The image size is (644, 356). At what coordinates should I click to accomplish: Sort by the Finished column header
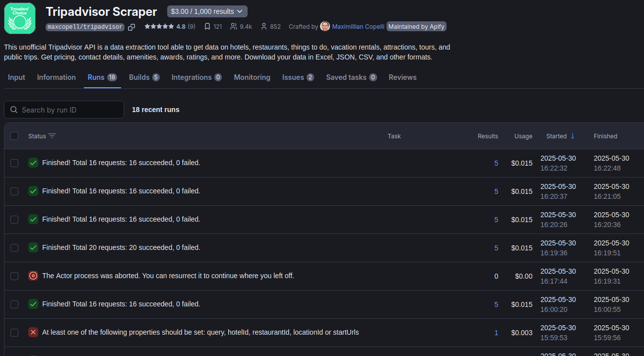point(605,136)
